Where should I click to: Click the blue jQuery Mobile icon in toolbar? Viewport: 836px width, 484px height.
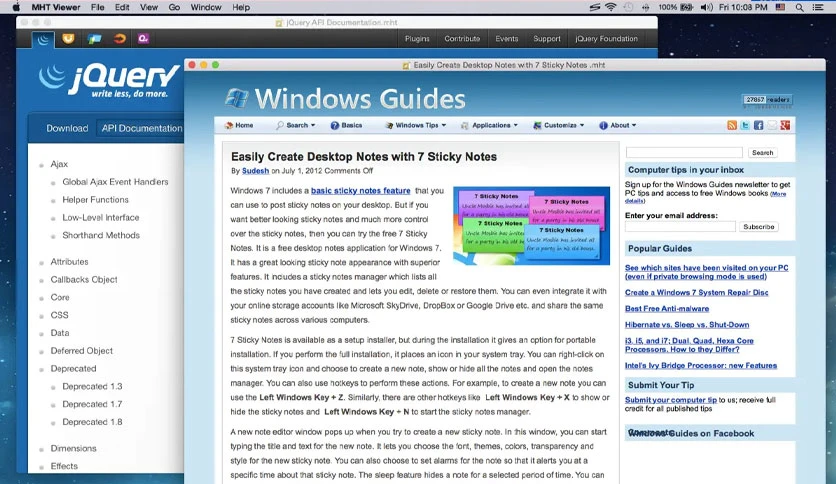pyautogui.click(x=95, y=39)
